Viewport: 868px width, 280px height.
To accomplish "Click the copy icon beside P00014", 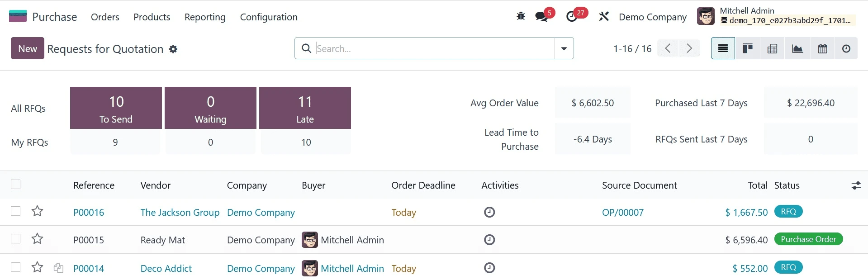I will coord(58,268).
